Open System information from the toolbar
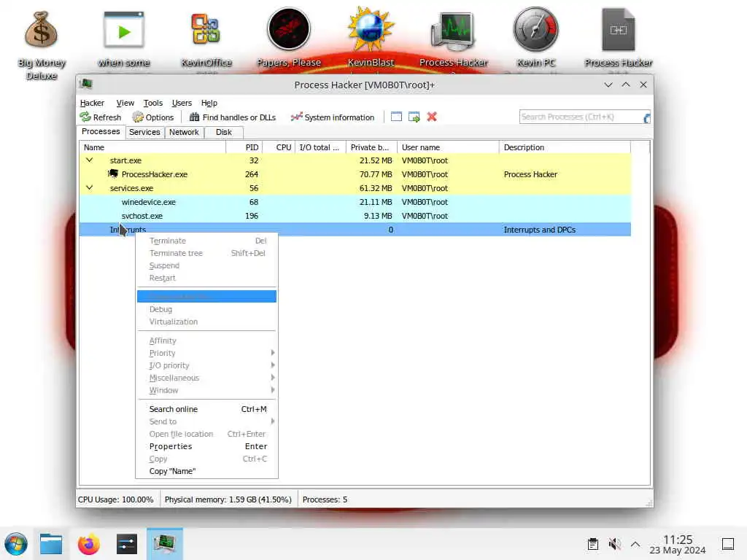 point(333,117)
